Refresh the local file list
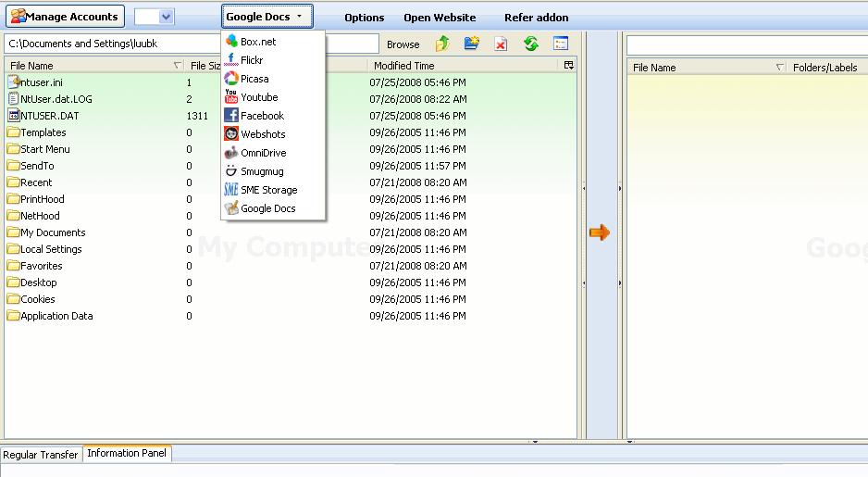Screen dimensions: 868x477 (x=531, y=44)
